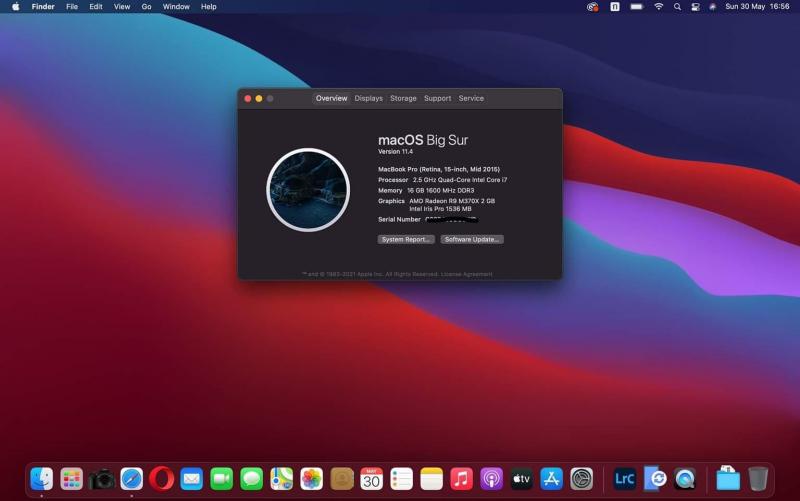Open Launchpad in the Dock

(71, 479)
